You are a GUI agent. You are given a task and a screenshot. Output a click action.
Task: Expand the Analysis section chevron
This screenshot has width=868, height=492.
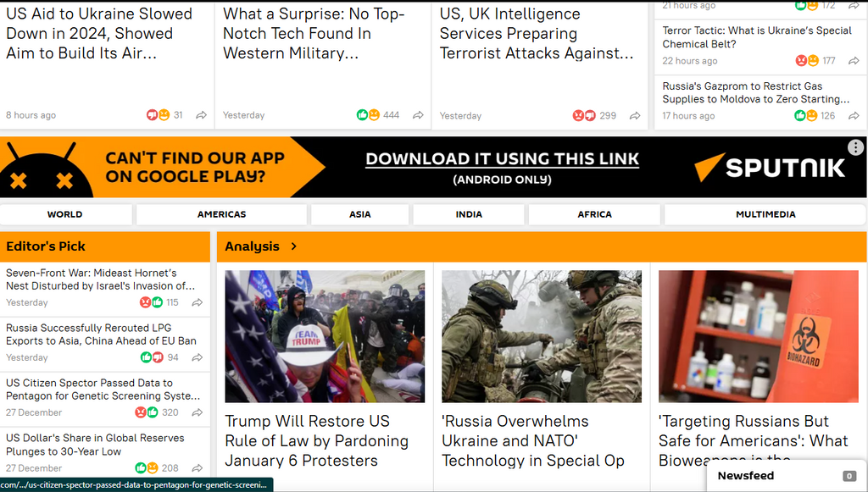(294, 246)
